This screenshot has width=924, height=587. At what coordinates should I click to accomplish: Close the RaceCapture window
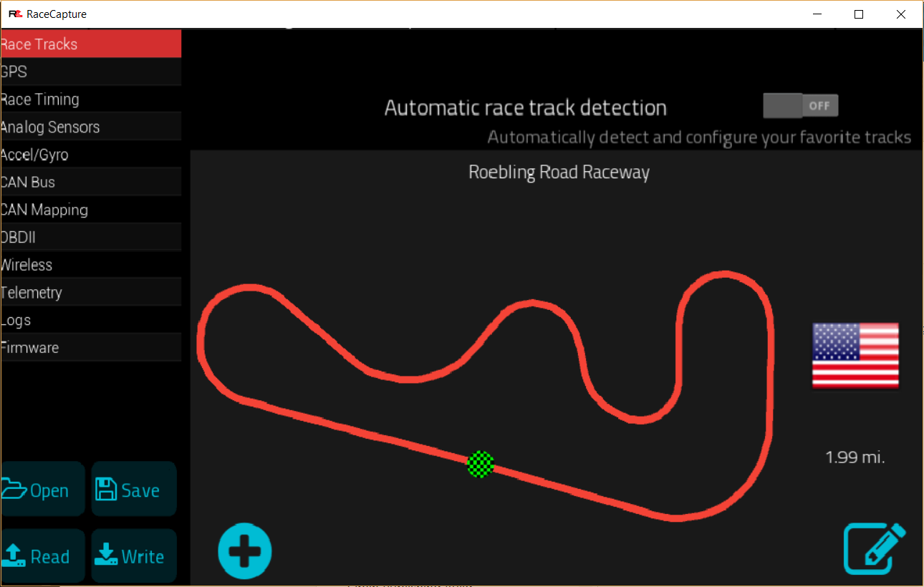(x=901, y=14)
